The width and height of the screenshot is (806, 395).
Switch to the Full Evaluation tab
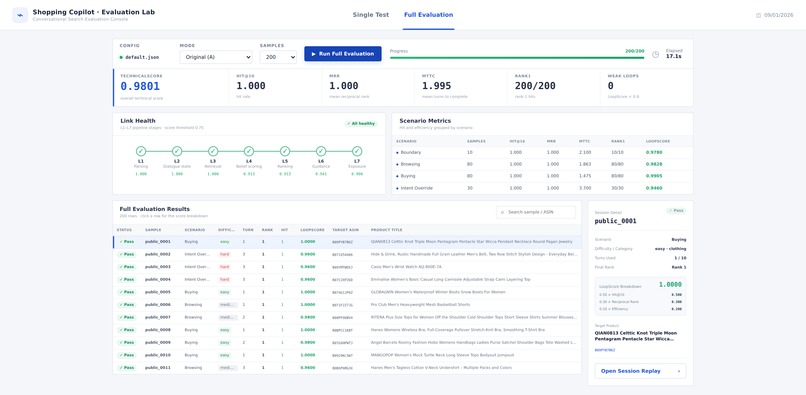click(429, 15)
